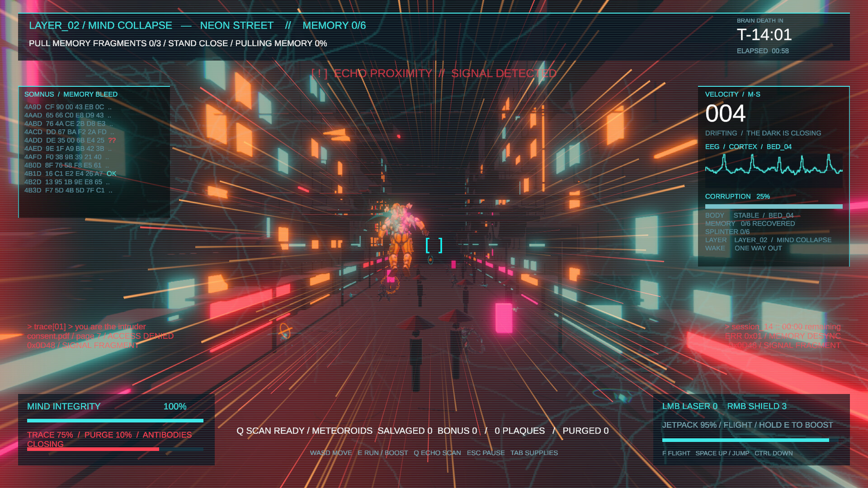Viewport: 868px width, 488px height.
Task: Click the glowing pink neon pillar
Action: [504, 318]
